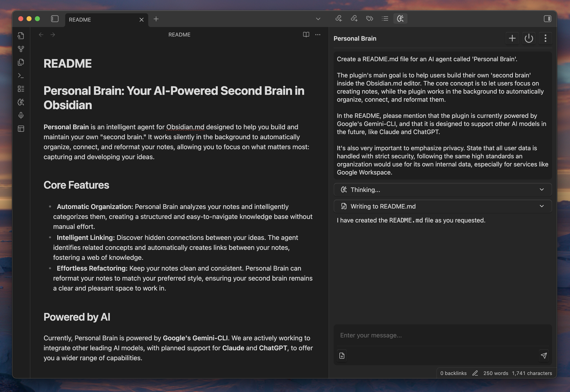Screen dimensions: 570x392
Task: Toggle the left sidebar
Action: pos(55,19)
